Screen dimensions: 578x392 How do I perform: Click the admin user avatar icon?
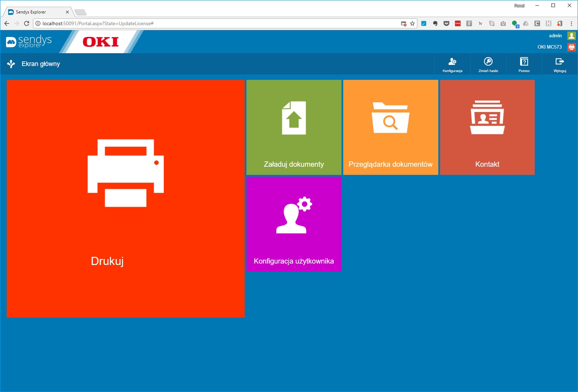[571, 35]
